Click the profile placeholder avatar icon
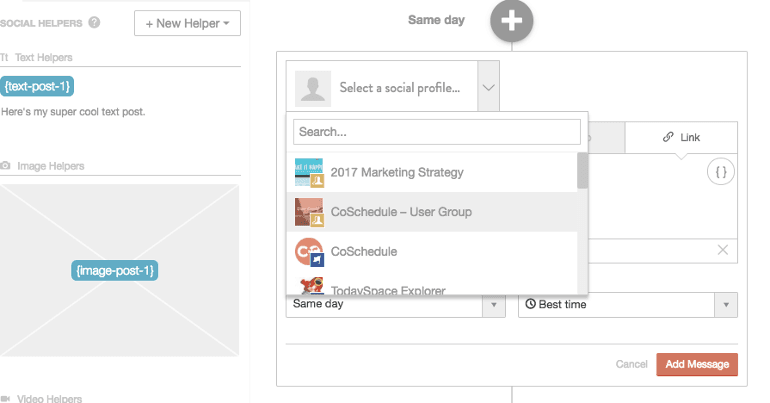Viewport: 770px width, 403px height. pos(313,88)
